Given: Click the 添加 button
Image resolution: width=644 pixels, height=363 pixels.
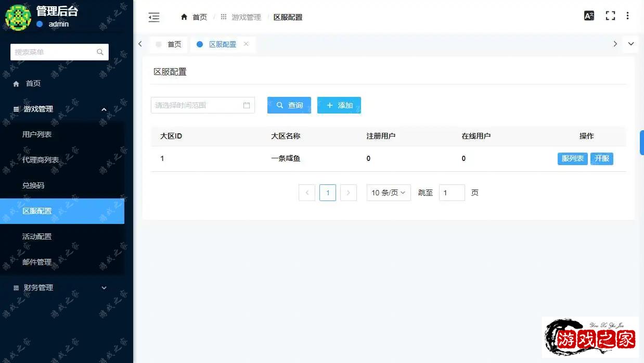Looking at the screenshot, I should [339, 105].
